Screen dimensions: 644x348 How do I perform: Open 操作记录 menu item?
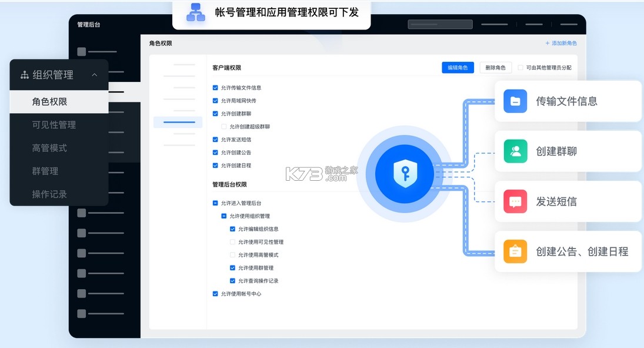(49, 194)
